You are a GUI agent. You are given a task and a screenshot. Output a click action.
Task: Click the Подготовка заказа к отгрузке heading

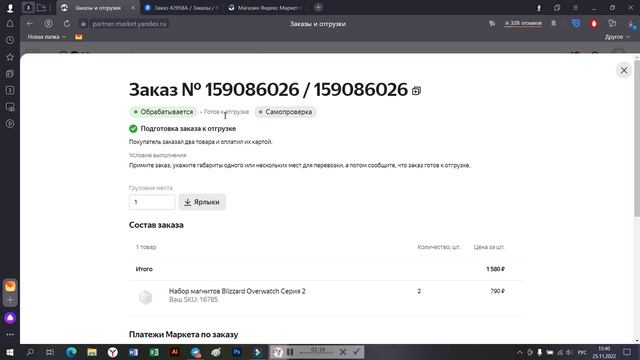(188, 129)
